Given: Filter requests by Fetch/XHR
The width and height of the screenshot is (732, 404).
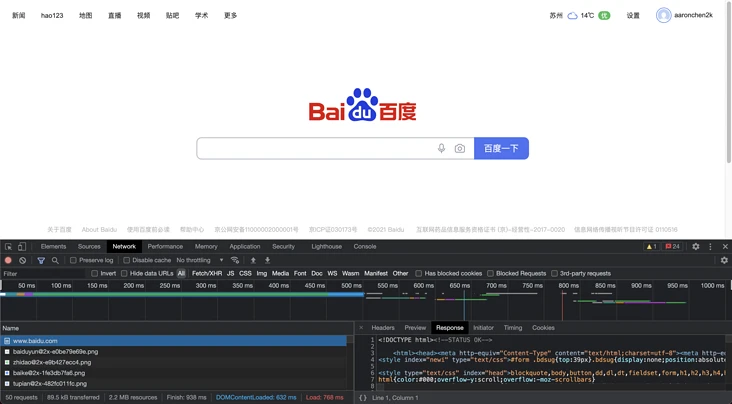Looking at the screenshot, I should point(207,274).
